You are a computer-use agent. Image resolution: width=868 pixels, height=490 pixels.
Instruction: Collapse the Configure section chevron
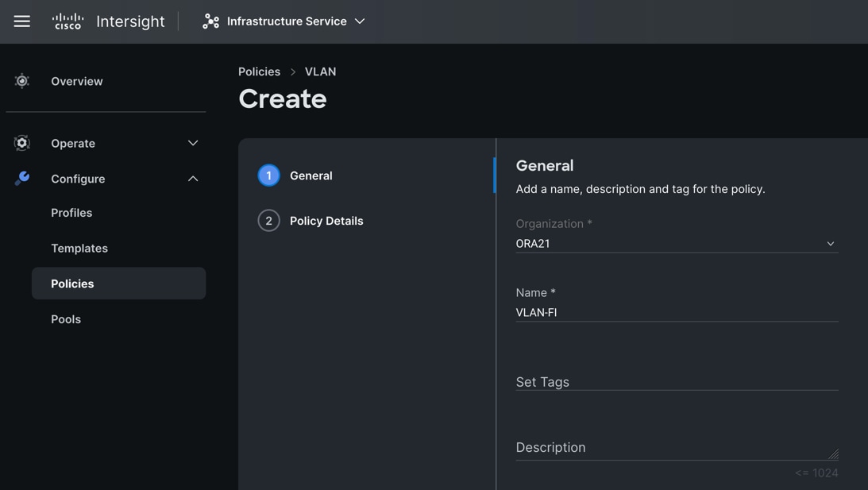193,179
